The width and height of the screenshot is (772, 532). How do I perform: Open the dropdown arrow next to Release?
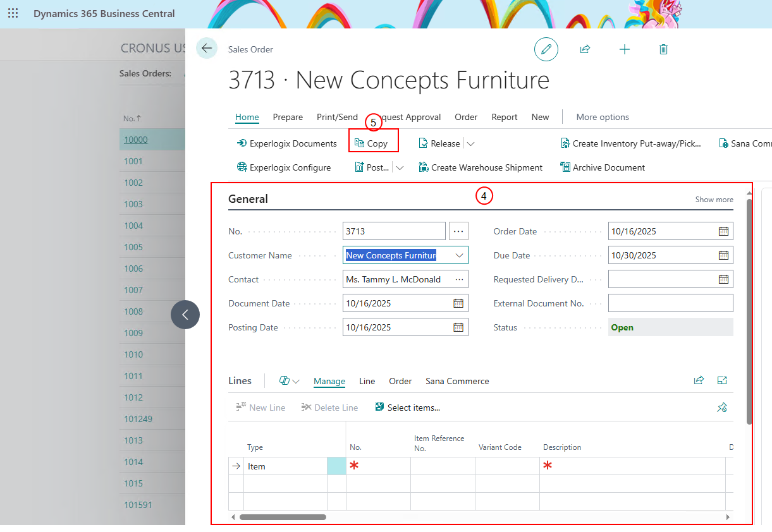[470, 143]
